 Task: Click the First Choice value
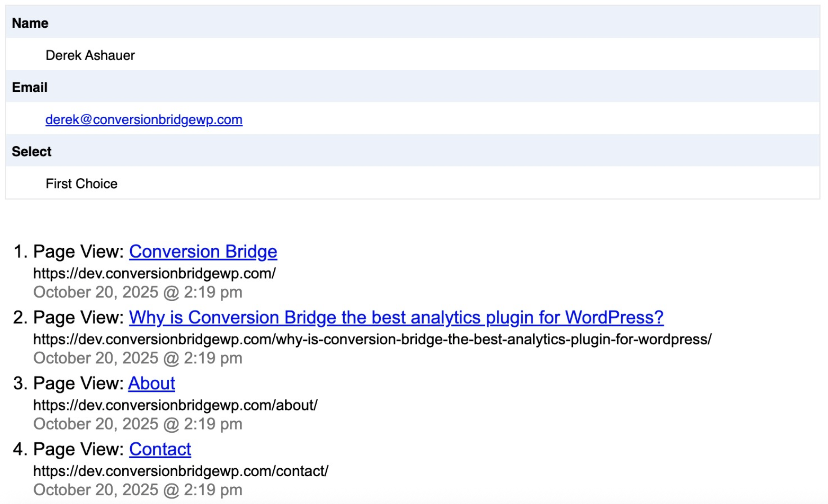tap(81, 184)
